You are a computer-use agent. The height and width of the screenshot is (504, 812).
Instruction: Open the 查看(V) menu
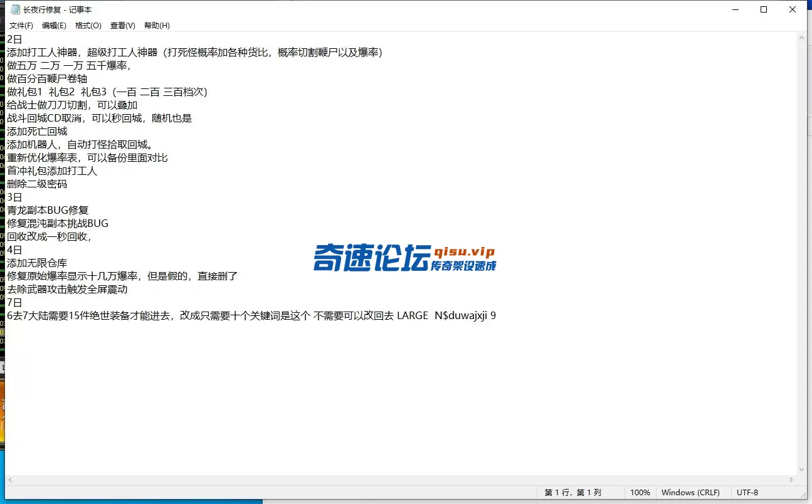(x=122, y=26)
